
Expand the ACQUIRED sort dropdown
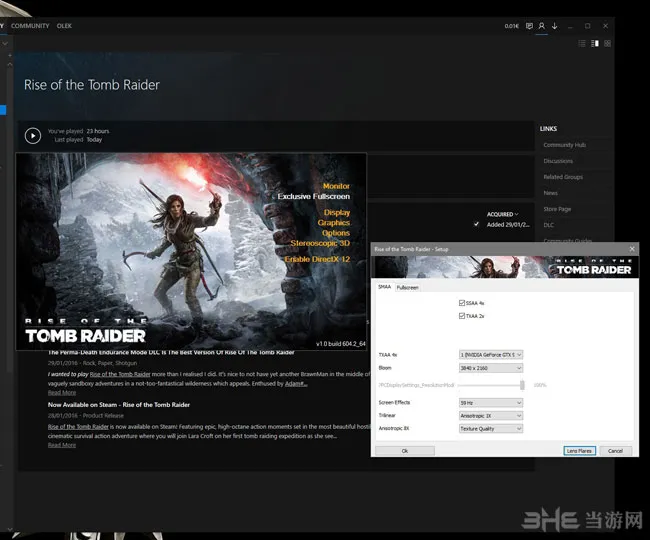click(502, 214)
